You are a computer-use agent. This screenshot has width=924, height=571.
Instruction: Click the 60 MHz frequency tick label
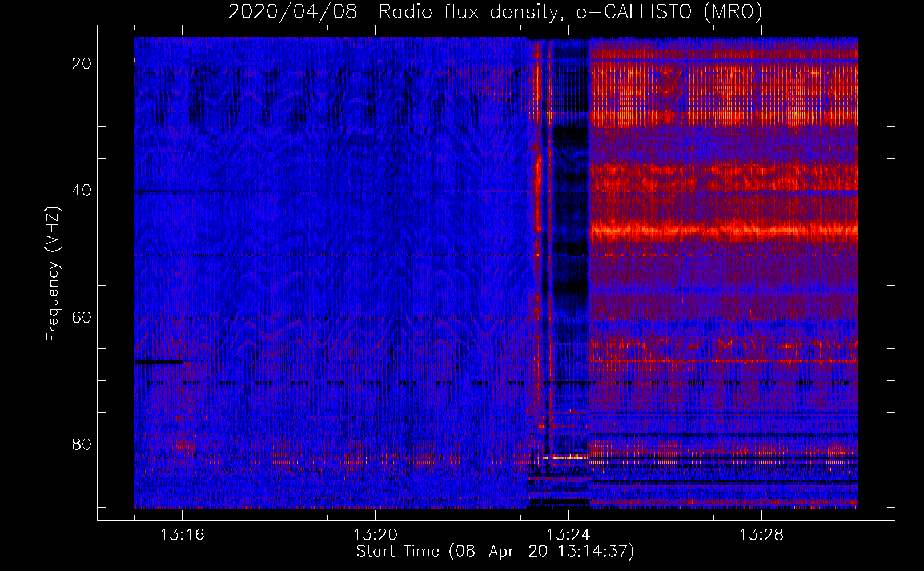click(x=82, y=317)
